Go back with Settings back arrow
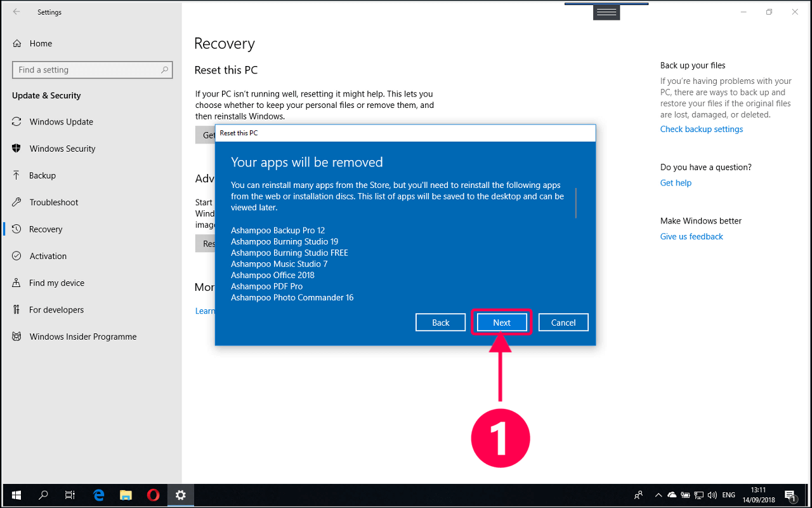The width and height of the screenshot is (812, 508). pyautogui.click(x=16, y=12)
